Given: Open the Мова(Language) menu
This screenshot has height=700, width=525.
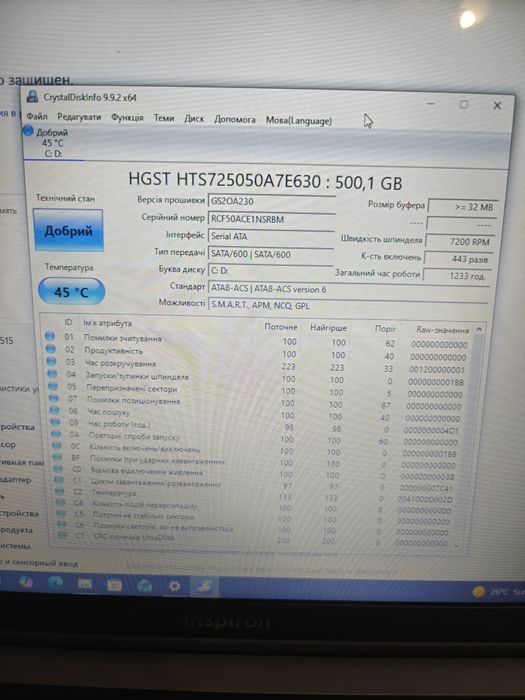Looking at the screenshot, I should click(299, 121).
